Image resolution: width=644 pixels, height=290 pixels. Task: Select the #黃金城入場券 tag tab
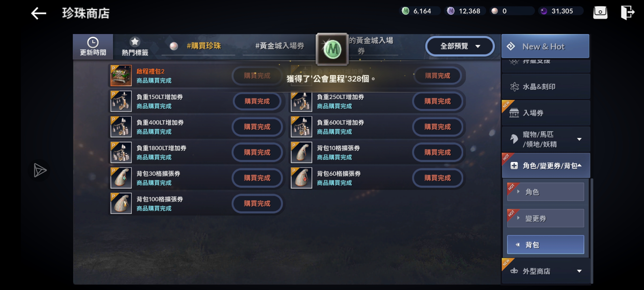pos(279,46)
